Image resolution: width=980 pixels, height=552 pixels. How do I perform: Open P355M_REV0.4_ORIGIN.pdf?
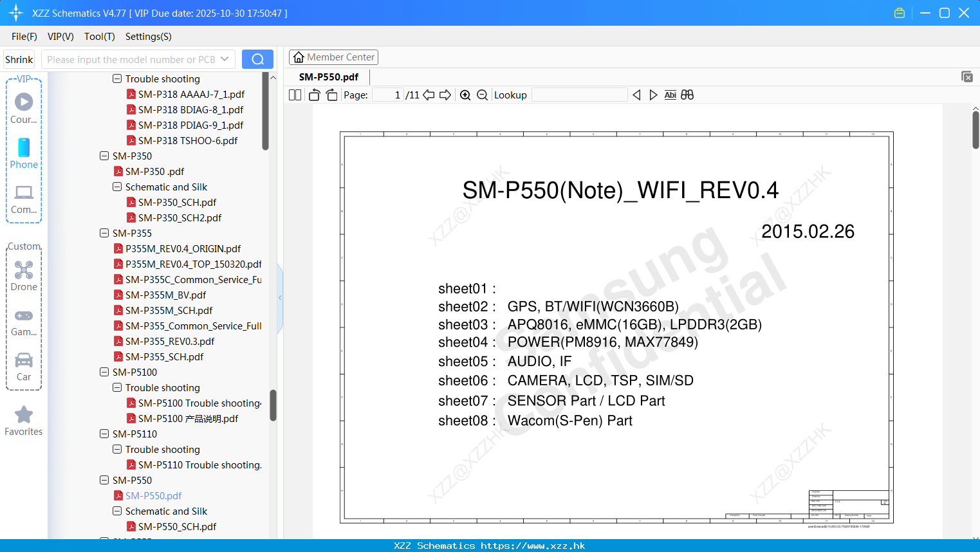point(183,248)
